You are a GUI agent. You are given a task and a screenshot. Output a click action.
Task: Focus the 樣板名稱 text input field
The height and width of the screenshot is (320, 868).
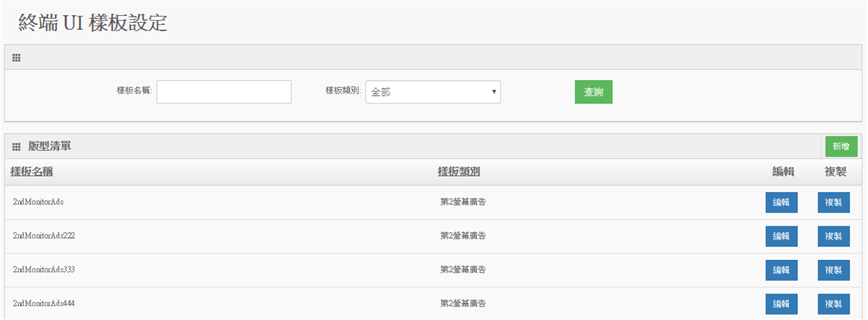[x=224, y=91]
